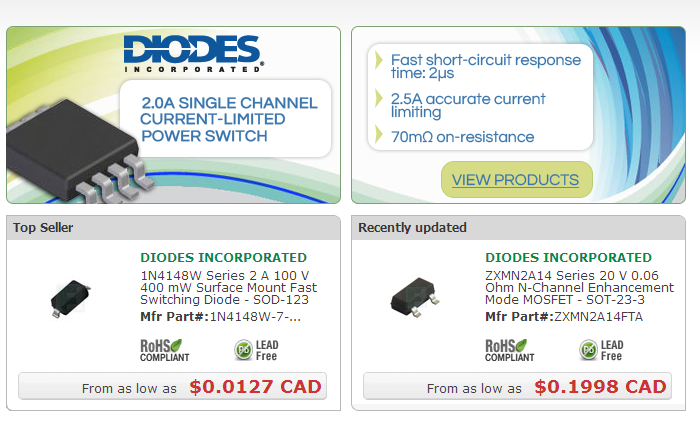Click the $0.0127 CAD price bar

click(x=172, y=386)
